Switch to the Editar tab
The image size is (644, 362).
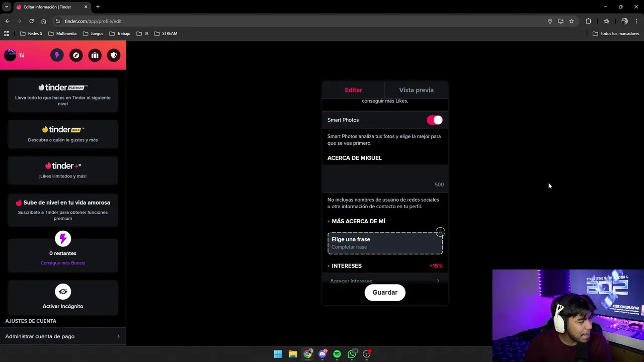[x=353, y=90]
